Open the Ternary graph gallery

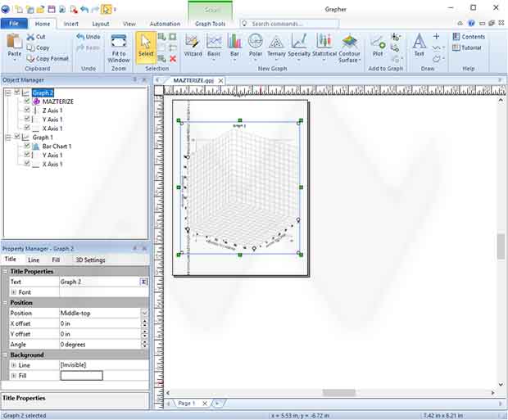point(276,47)
